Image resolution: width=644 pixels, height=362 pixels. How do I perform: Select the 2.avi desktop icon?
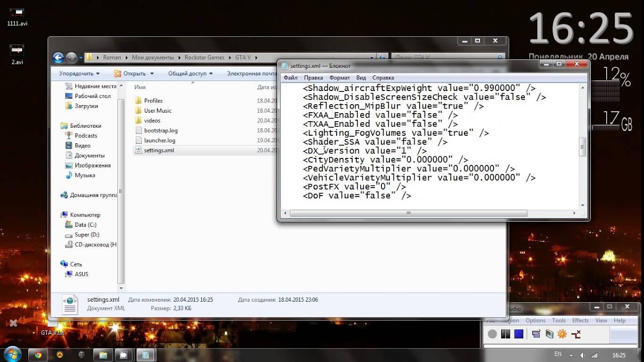(x=17, y=54)
